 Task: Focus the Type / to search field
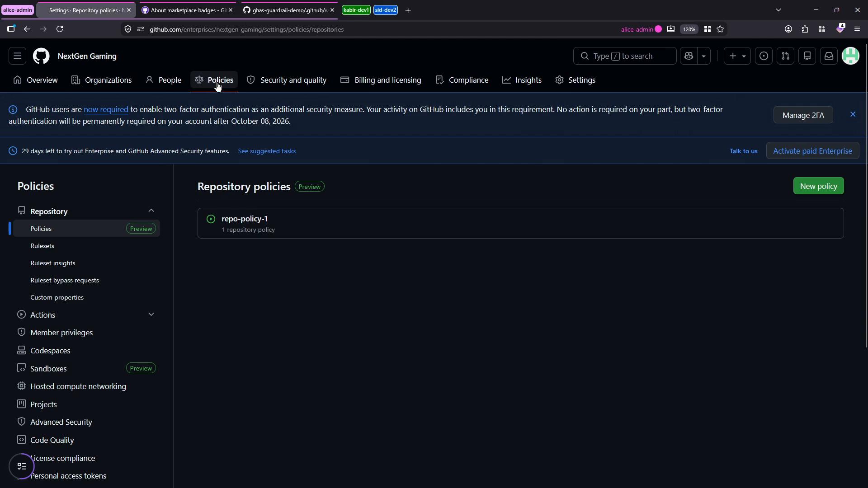625,56
